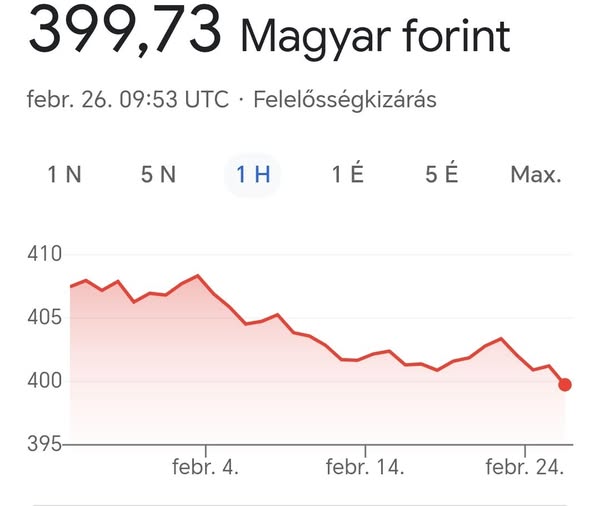Click the febr. 24. date label

click(524, 467)
